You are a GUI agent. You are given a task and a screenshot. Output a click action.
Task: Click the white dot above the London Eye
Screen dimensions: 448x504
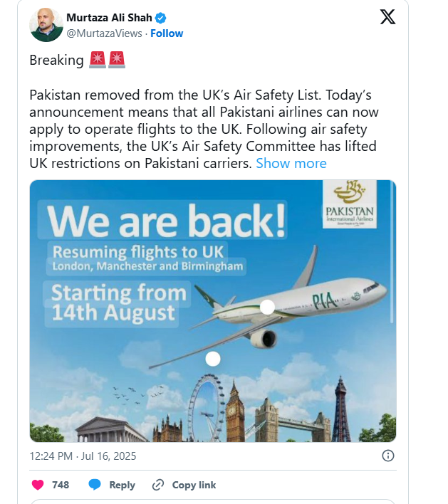[212, 359]
